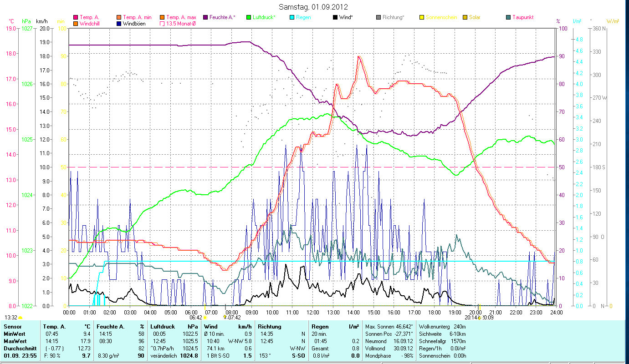Click the Richtung column header in table
Screen dimensions: 629x364
[x=270, y=327]
